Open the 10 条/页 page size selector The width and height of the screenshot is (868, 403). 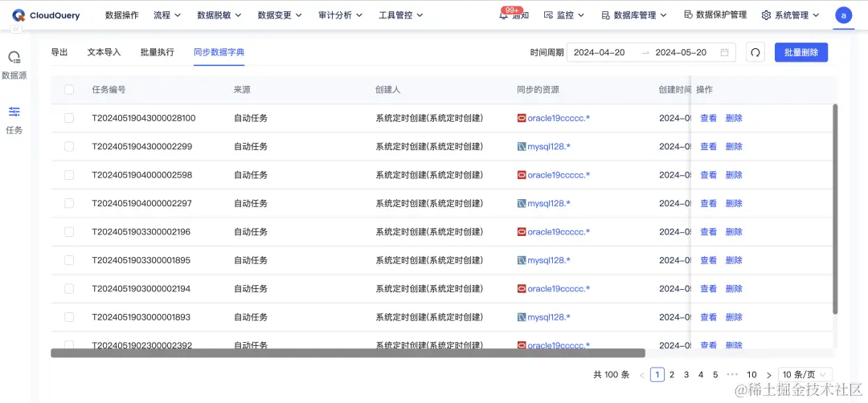805,375
